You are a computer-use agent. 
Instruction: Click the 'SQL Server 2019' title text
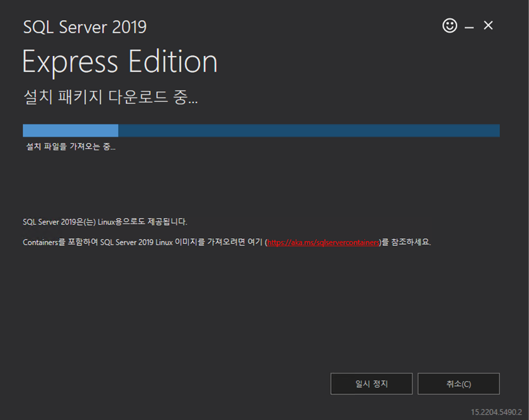[x=85, y=27]
